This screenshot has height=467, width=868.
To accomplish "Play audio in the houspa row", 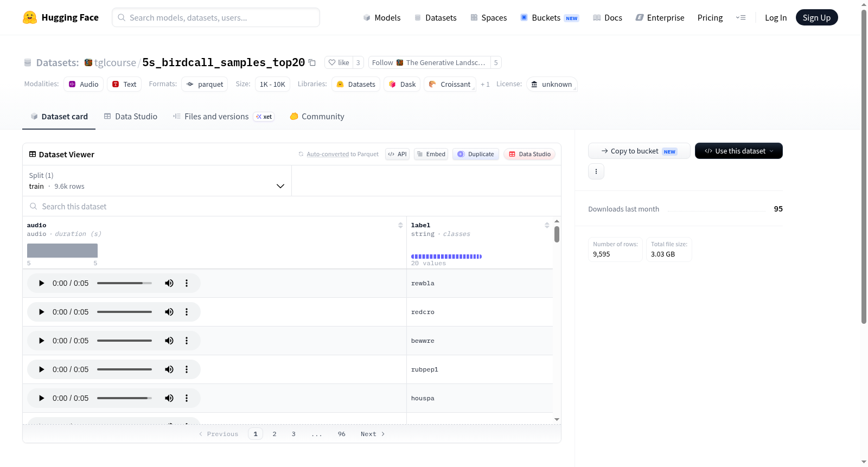I will 42,398.
